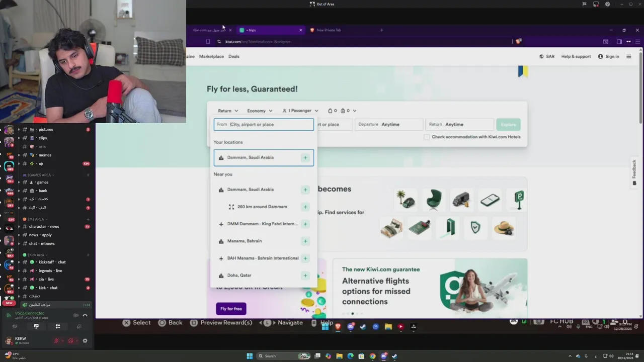Switch to the trips browser tab
Screen dimensions: 644x362
click(271, 30)
